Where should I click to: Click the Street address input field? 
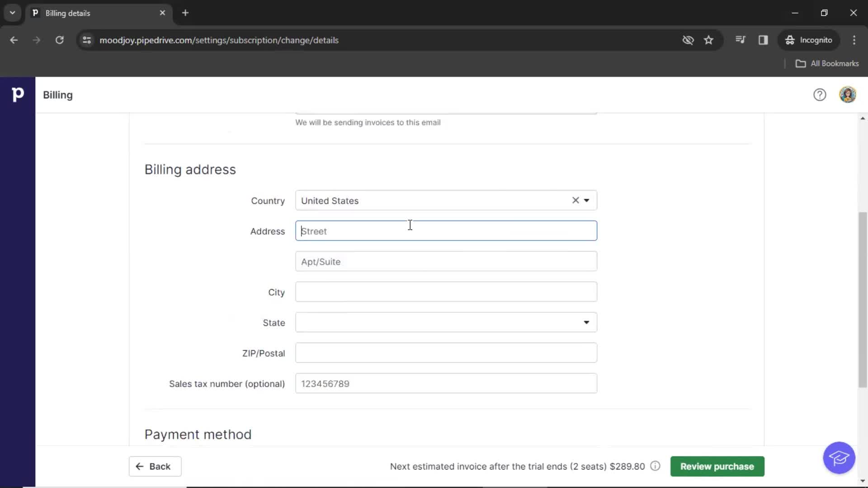coord(446,230)
